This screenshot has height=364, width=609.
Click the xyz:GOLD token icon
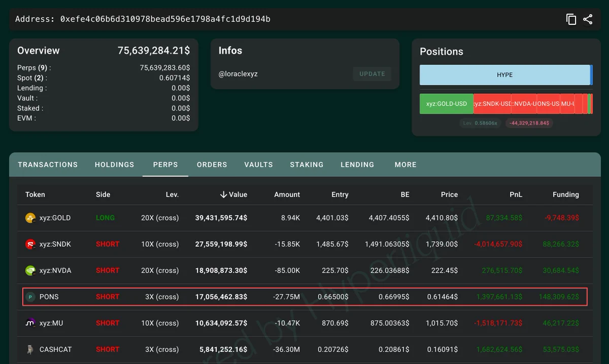[x=30, y=218]
